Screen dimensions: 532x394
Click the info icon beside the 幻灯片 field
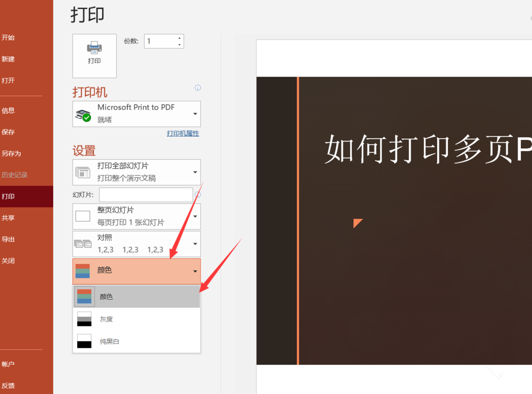[x=197, y=195]
